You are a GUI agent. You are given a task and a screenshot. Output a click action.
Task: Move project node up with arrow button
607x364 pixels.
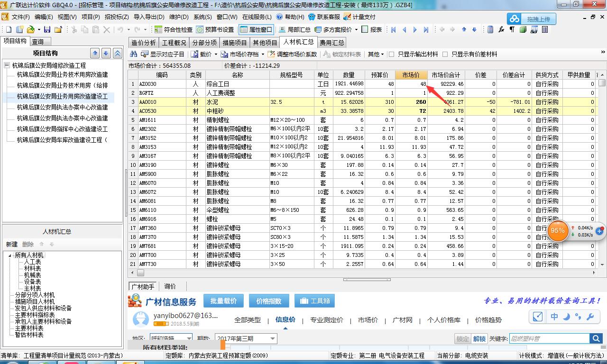tap(95, 53)
